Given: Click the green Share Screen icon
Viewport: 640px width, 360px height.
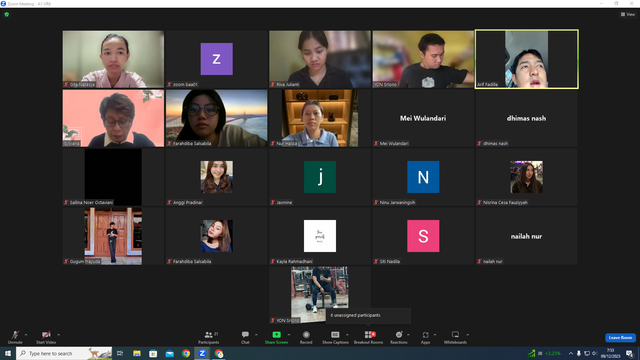Looking at the screenshot, I should 276,335.
